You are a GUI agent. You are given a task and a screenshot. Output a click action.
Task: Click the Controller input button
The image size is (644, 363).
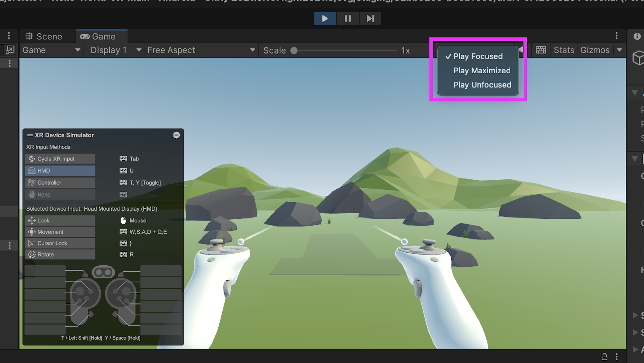click(60, 183)
